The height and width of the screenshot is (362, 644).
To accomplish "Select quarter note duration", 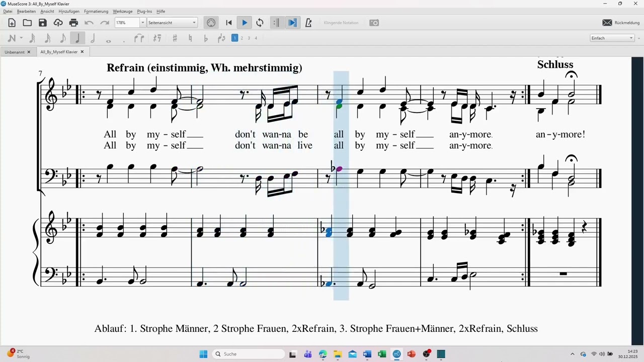I will [x=77, y=38].
